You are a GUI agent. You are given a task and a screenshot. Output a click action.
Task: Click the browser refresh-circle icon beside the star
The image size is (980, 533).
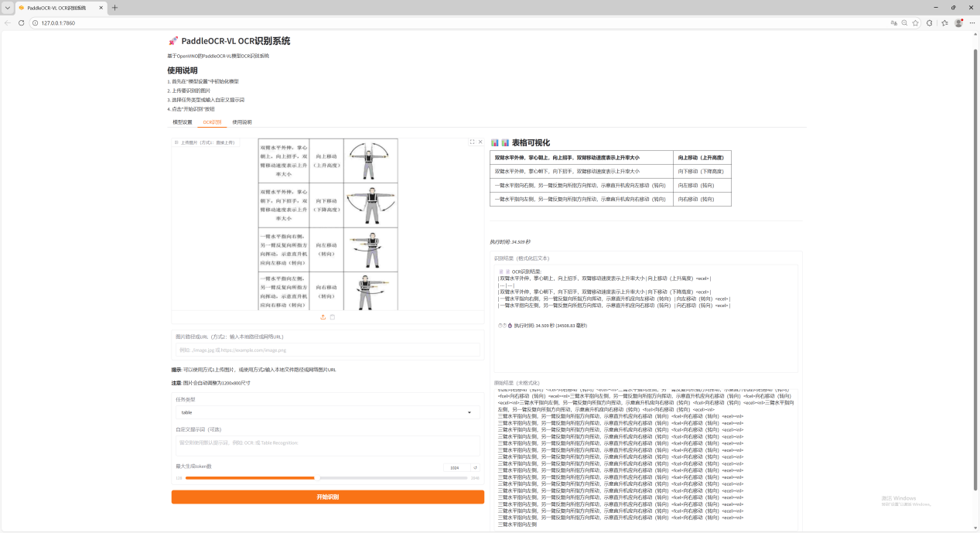930,23
